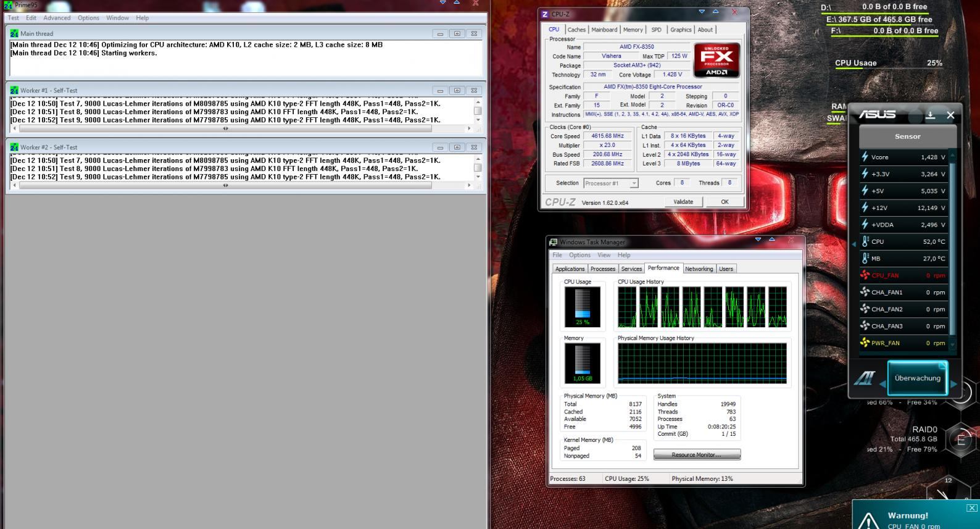980x529 pixels.
Task: Click the CPU thermometer icon
Action: coord(865,241)
